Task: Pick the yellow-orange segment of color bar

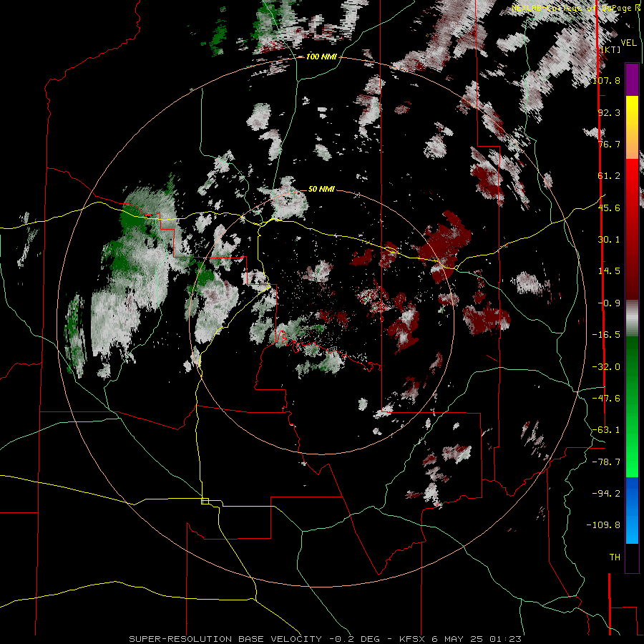Action: [x=632, y=127]
